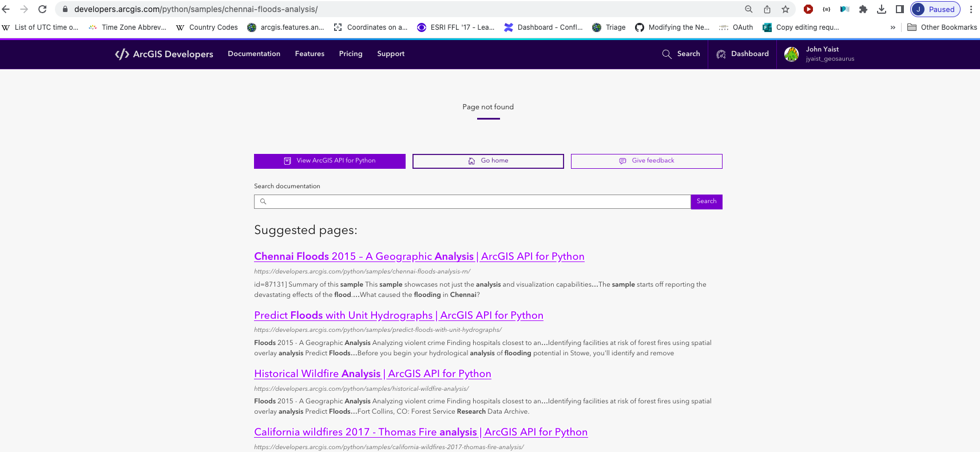Open Historical Wildfire Analysis link
The width and height of the screenshot is (980, 452).
coord(372,374)
